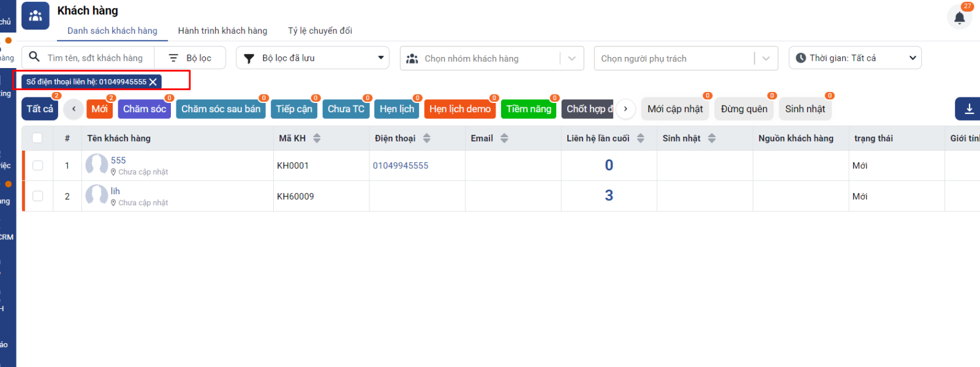
Task: Sort by Điện thoại column icon
Action: click(x=427, y=138)
